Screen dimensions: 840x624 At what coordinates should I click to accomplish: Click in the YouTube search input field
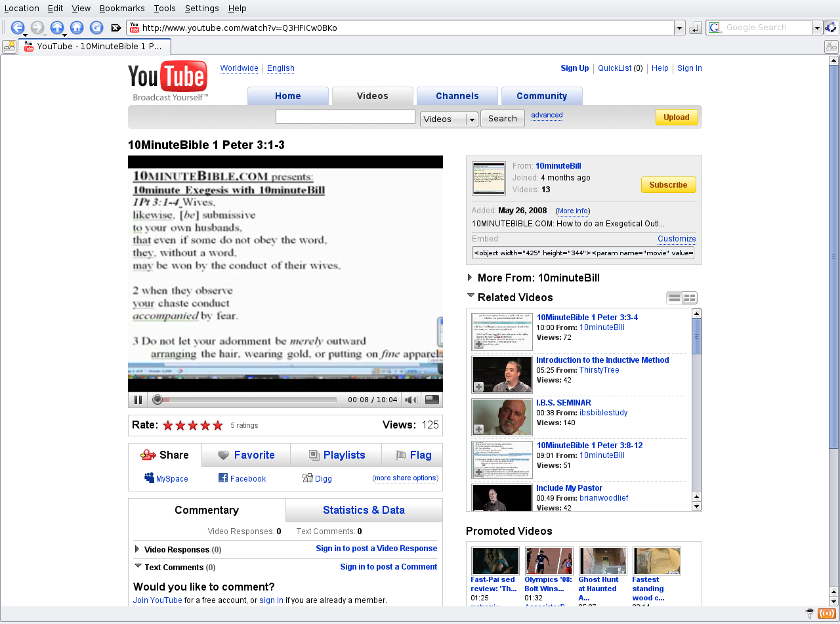[x=345, y=117]
